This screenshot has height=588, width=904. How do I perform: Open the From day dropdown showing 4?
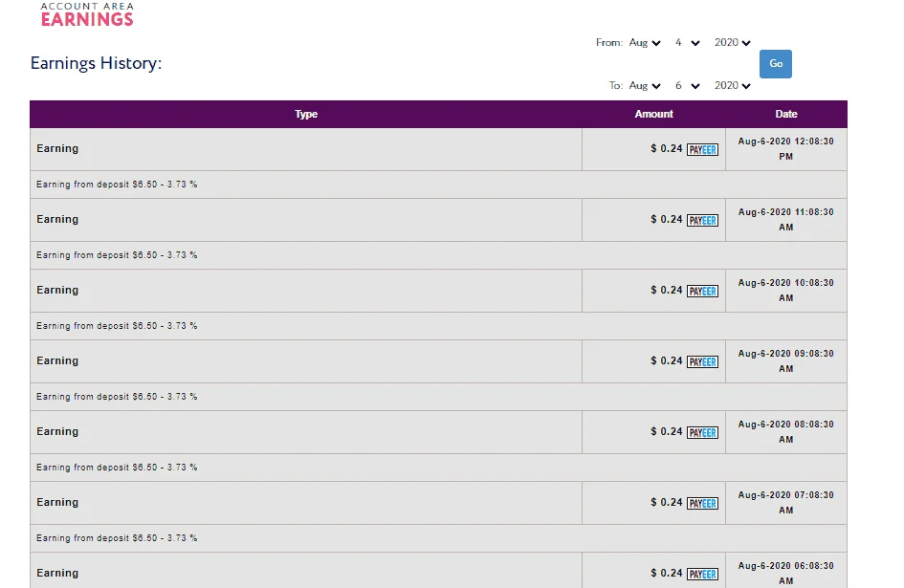tap(687, 43)
